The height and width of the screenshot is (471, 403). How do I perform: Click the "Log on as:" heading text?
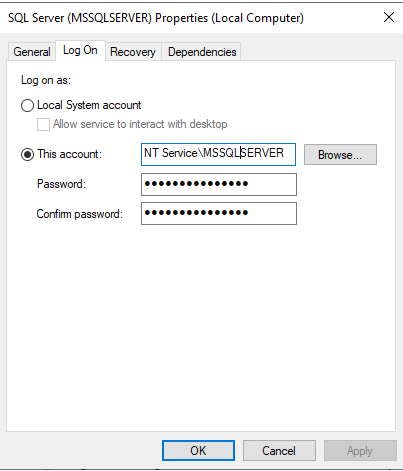point(46,80)
